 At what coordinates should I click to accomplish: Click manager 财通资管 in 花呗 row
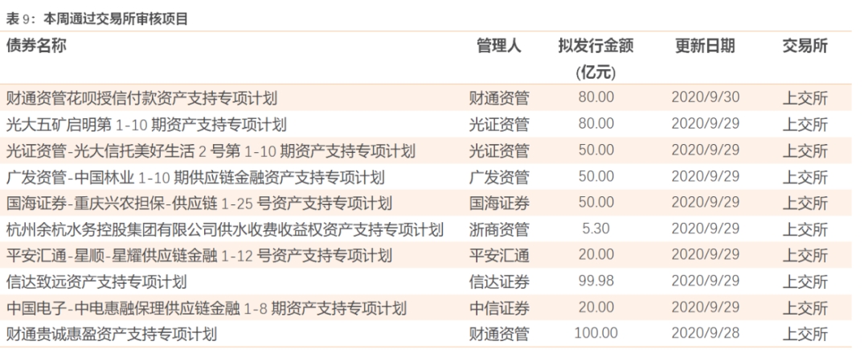coord(499,98)
